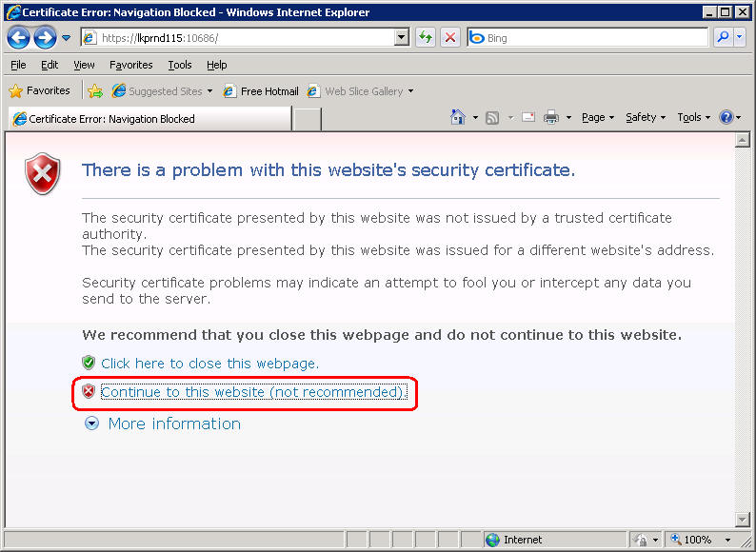This screenshot has height=552, width=756.
Task: Click the Internet Explorer icon in title bar
Action: tap(13, 12)
